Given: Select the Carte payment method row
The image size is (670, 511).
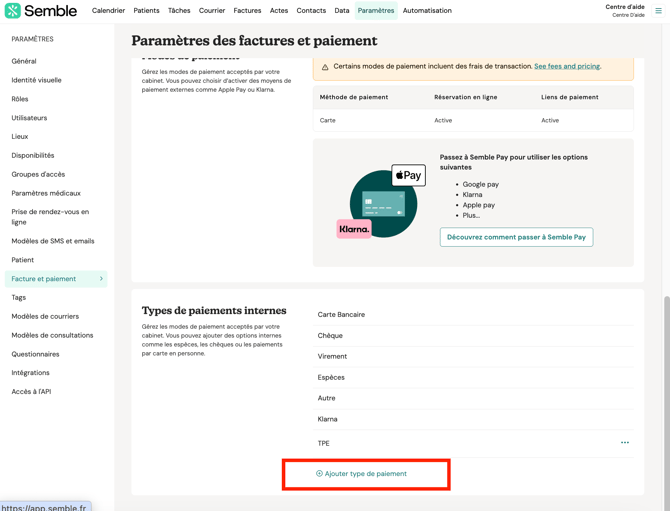Looking at the screenshot, I should coord(473,120).
